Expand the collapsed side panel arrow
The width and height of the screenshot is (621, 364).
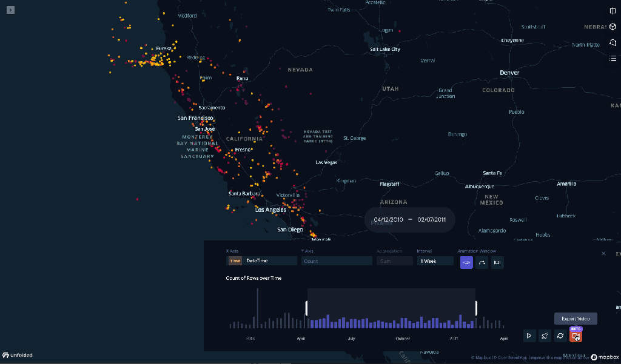11,10
